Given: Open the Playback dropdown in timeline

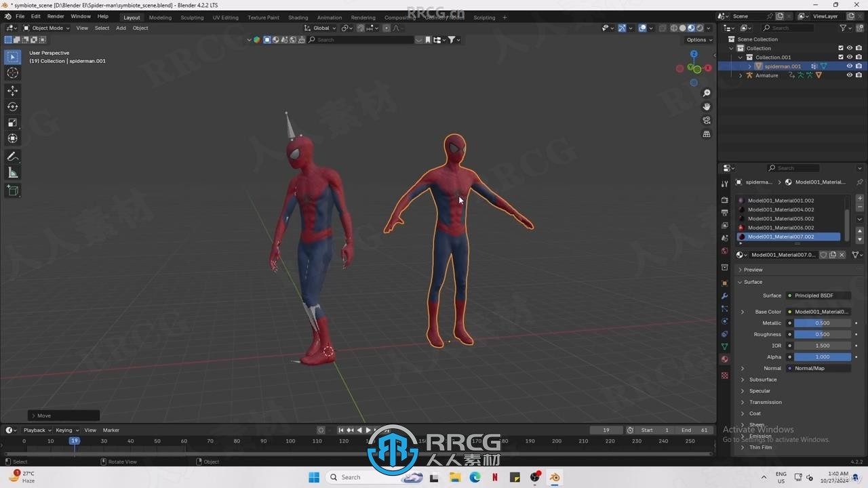Looking at the screenshot, I should tap(37, 430).
